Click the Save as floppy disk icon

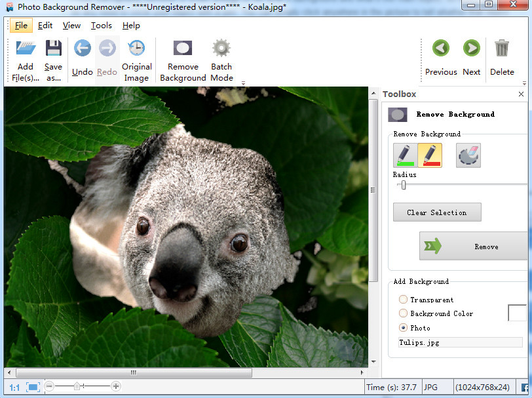pyautogui.click(x=53, y=49)
